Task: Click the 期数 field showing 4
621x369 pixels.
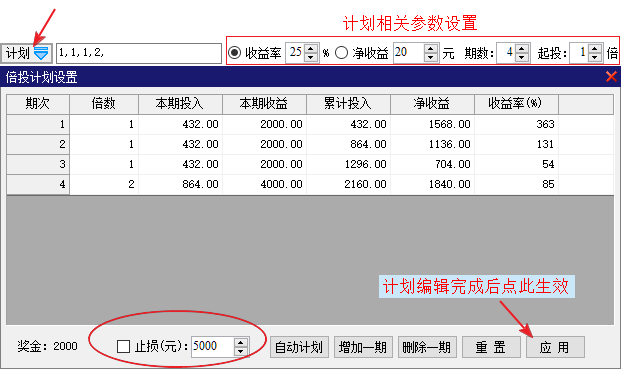Action: (x=506, y=53)
